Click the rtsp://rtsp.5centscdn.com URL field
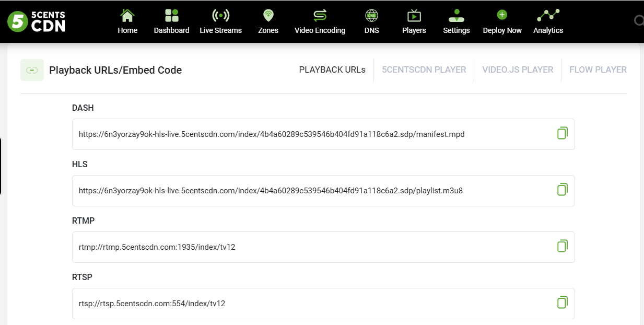The image size is (644, 325). 323,304
